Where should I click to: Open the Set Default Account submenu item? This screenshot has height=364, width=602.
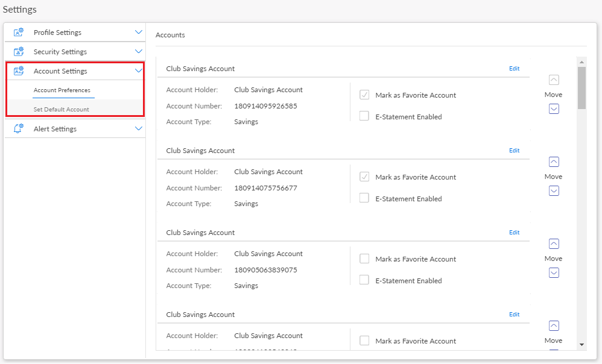click(x=62, y=110)
